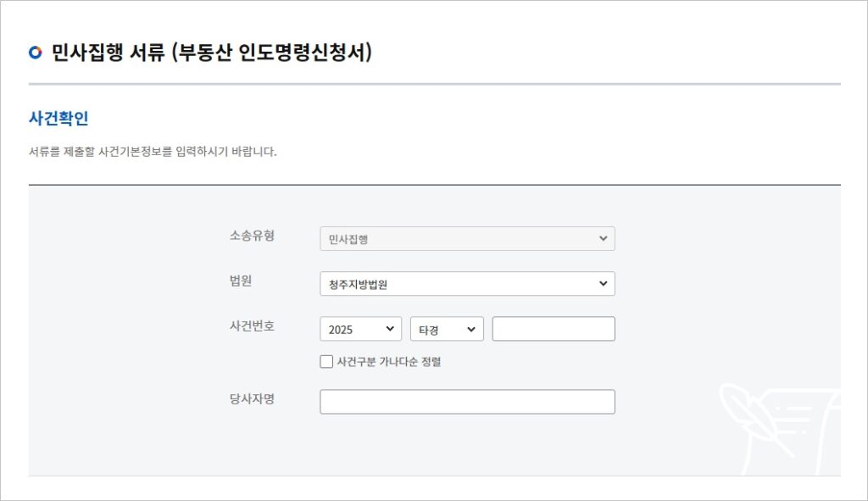Click the circular logo icon beside page title
Screen dimensions: 868x501
pyautogui.click(x=36, y=53)
